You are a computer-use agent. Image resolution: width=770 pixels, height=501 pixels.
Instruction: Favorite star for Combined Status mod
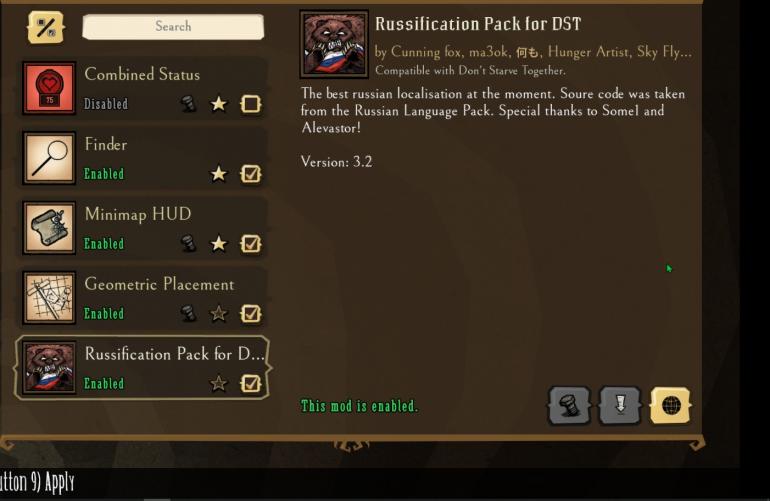pos(219,104)
